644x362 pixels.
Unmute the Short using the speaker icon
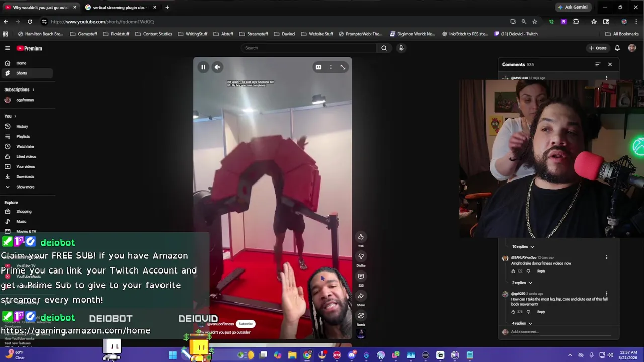pos(218,67)
